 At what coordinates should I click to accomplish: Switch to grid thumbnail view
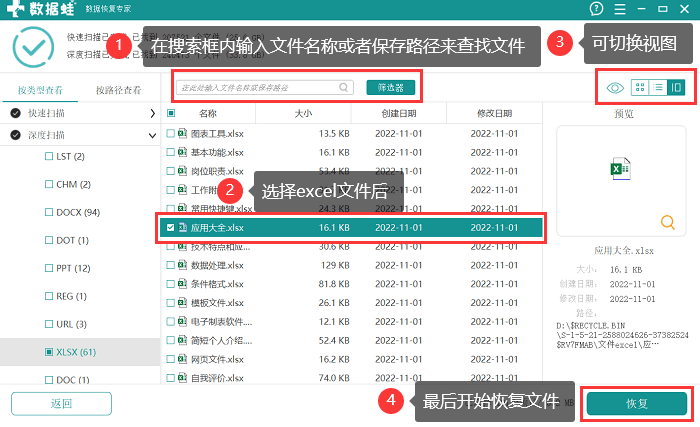coord(640,87)
